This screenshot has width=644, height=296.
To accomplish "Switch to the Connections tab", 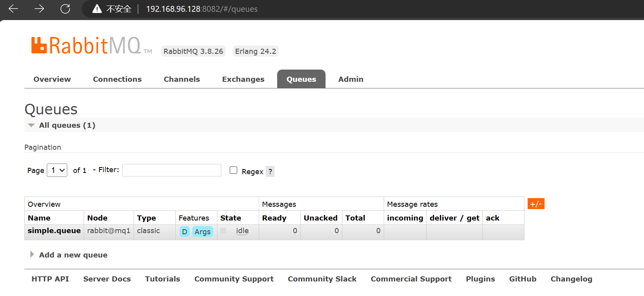I will coord(117,79).
